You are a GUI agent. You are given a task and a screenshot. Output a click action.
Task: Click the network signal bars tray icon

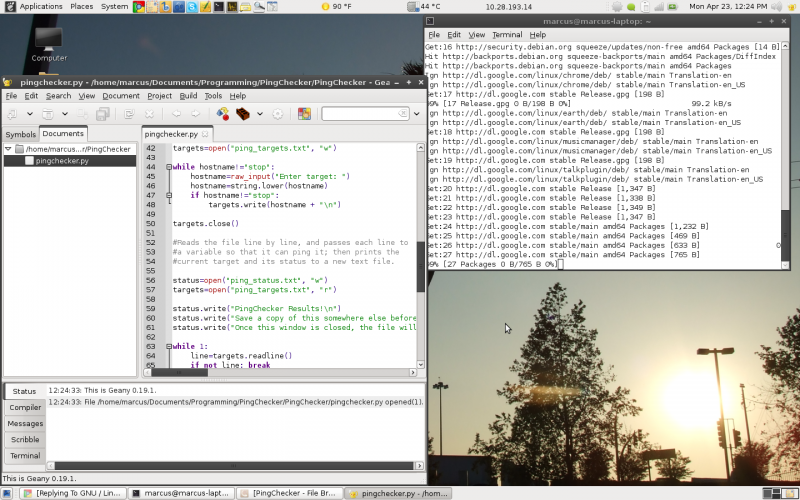pyautogui.click(x=659, y=7)
